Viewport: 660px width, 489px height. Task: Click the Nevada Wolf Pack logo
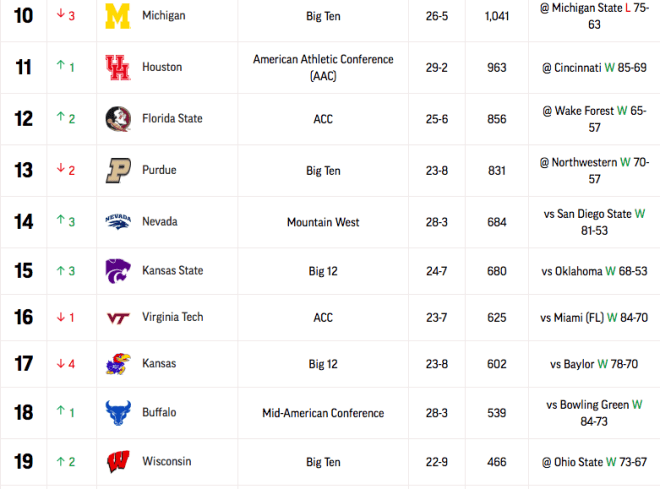click(118, 222)
